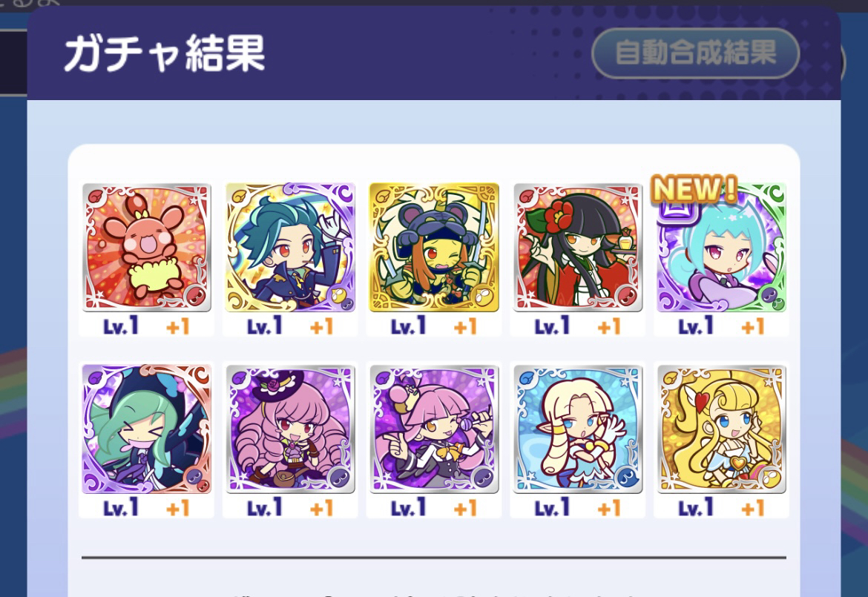Image resolution: width=868 pixels, height=597 pixels.
Task: Select the red bunny creature card
Action: [147, 247]
